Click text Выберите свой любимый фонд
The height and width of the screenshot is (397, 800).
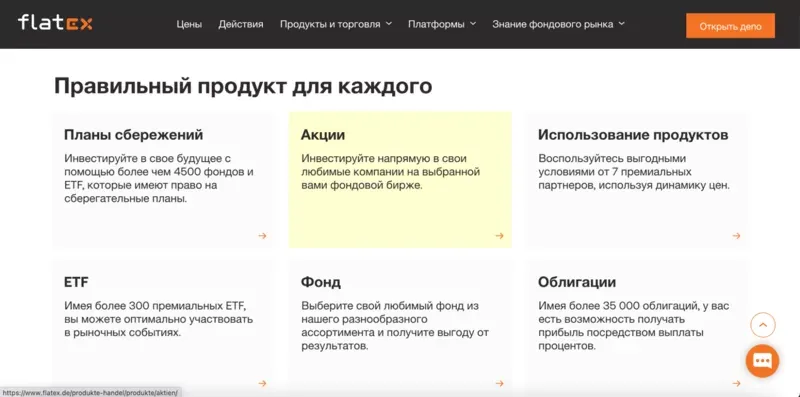[395, 326]
